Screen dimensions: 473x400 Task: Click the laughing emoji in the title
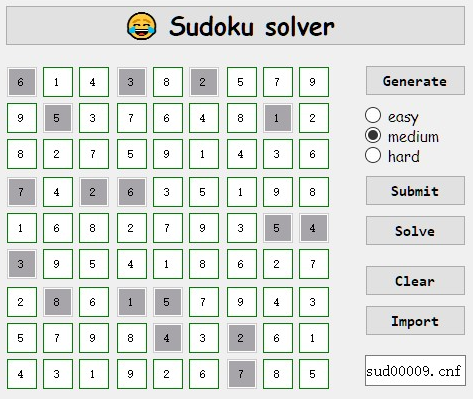(142, 26)
